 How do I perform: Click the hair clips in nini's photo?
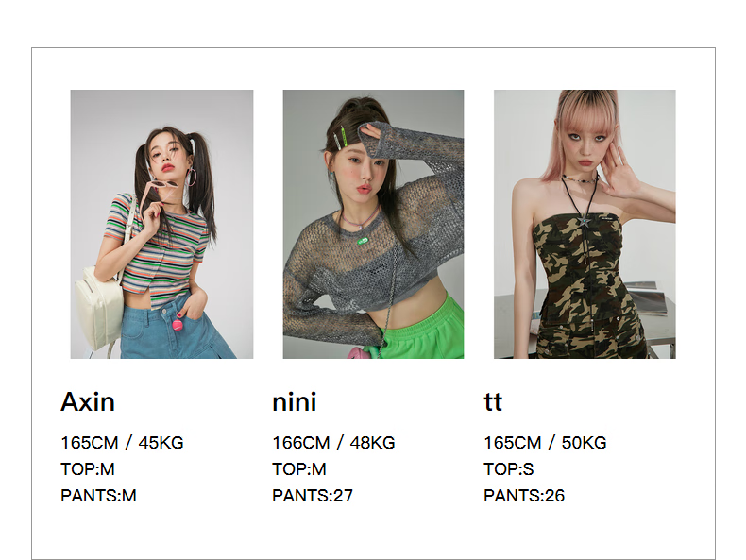(x=339, y=137)
